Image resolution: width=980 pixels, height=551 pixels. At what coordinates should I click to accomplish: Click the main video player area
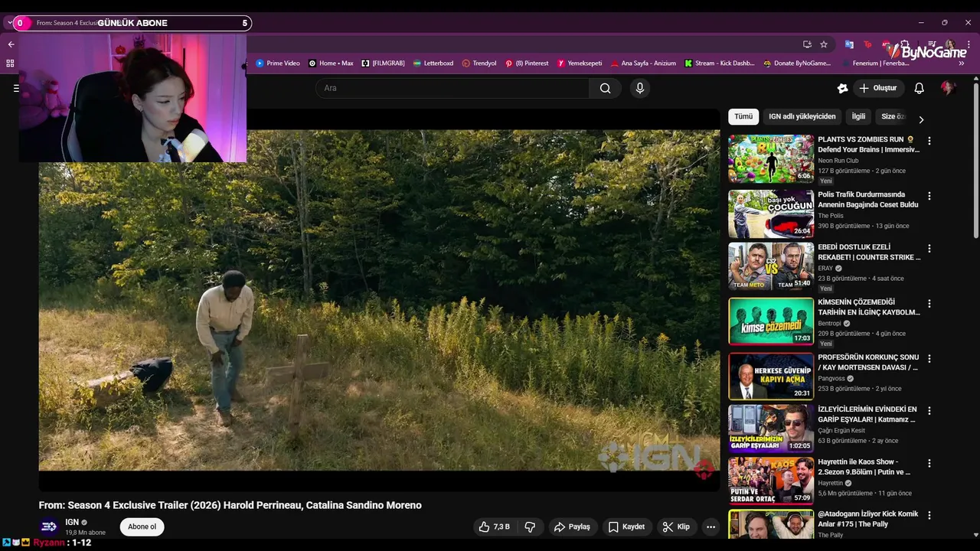click(380, 300)
